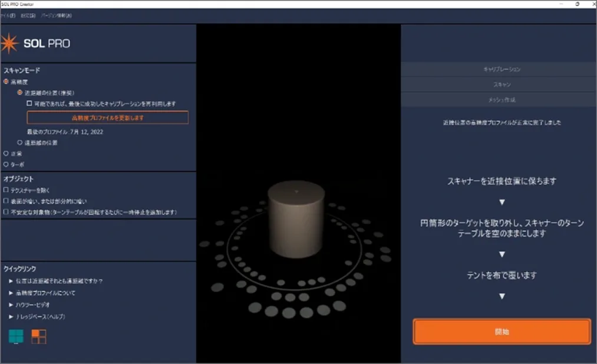Image resolution: width=597 pixels, height=364 pixels.
Task: Click the cylinder target in the 3D preview
Action: coord(296,219)
